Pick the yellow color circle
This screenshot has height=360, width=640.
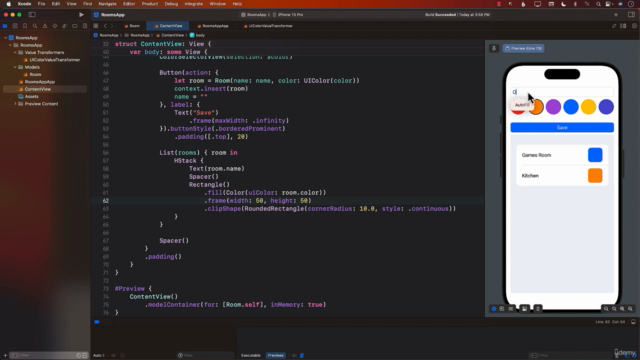[588, 107]
